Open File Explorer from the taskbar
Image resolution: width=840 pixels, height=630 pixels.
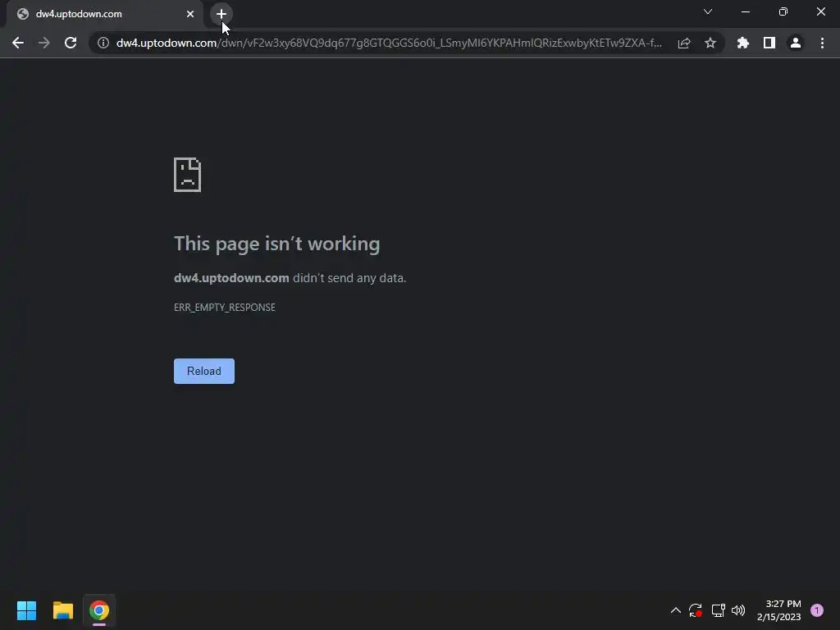[x=62, y=610]
